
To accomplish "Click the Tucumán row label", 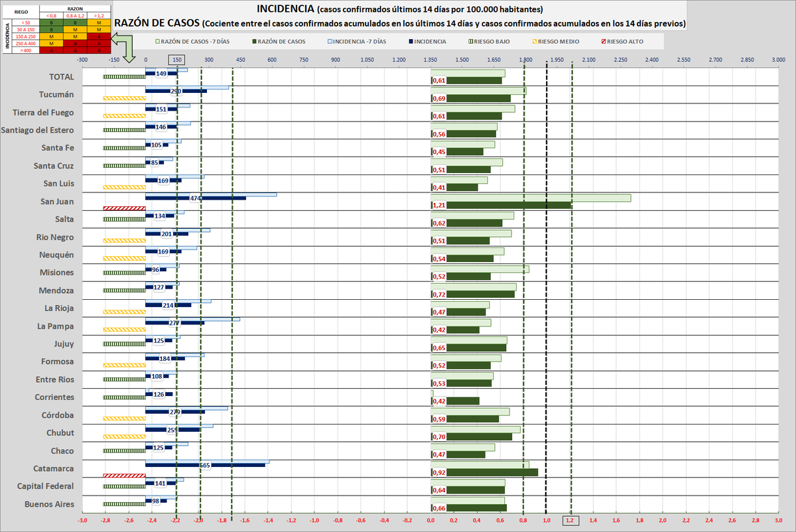I will click(56, 95).
